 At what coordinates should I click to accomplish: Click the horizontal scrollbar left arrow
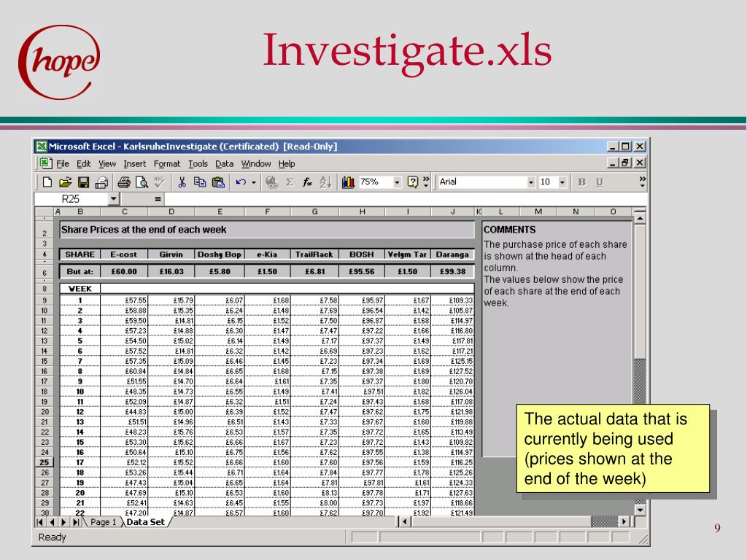point(404,522)
